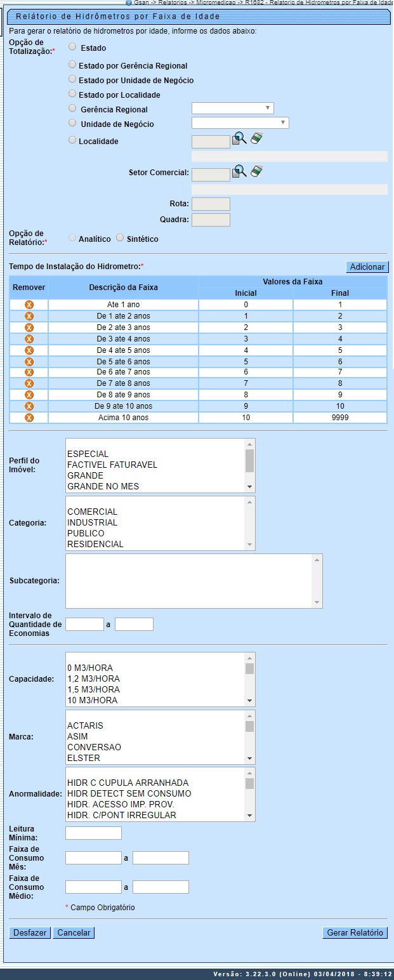
Task: Search Localidade with magnifier icon
Action: coord(239,138)
